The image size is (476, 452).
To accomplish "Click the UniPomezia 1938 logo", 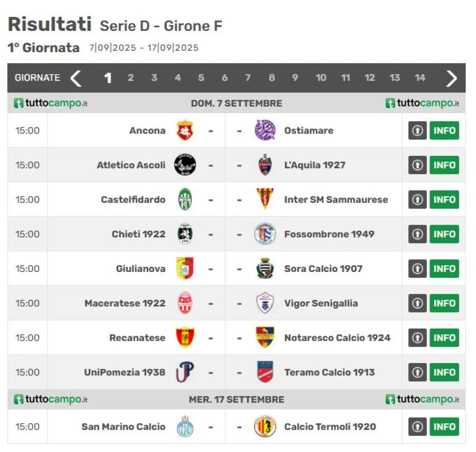I will point(185,372).
